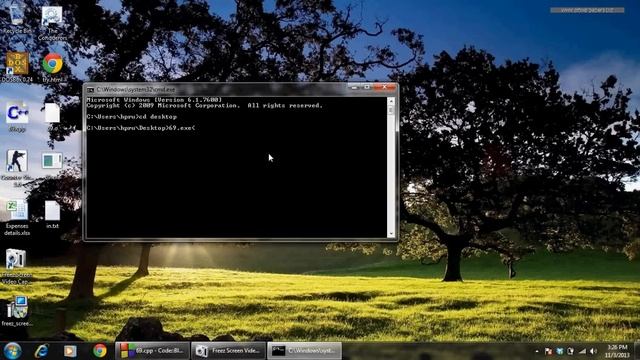Open the cmd window system menu icon
The height and width of the screenshot is (360, 640).
click(x=90, y=89)
